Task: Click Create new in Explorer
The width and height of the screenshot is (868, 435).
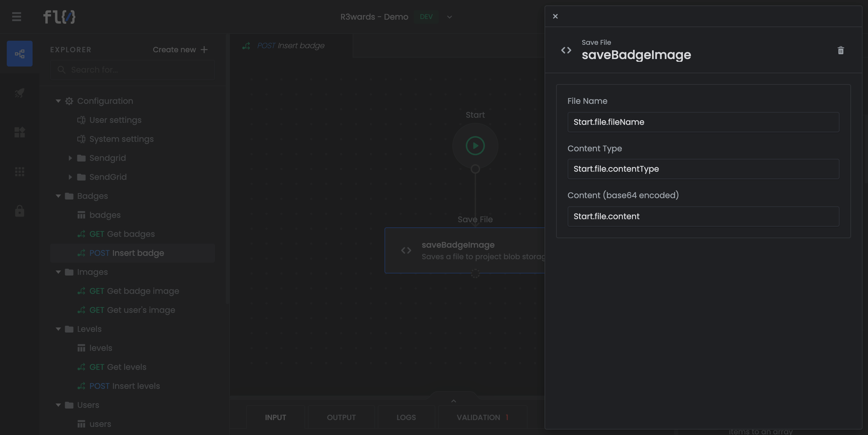Action: coord(180,50)
